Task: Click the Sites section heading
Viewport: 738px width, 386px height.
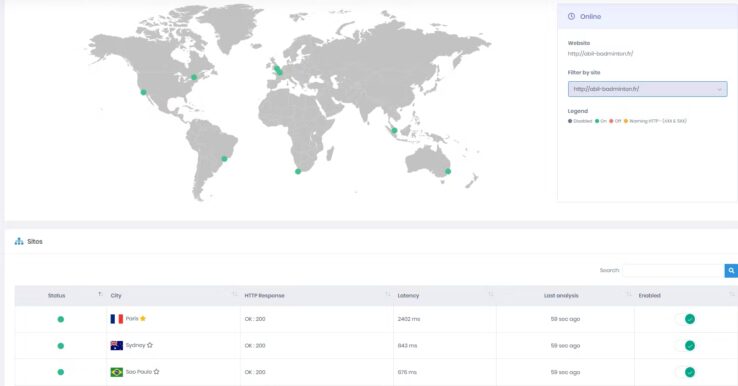Action: pyautogui.click(x=35, y=241)
